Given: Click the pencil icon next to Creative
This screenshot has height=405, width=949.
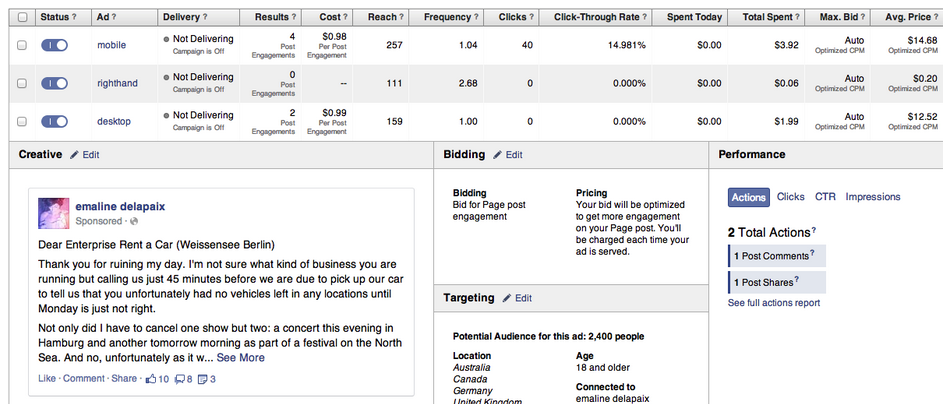Looking at the screenshot, I should (74, 155).
